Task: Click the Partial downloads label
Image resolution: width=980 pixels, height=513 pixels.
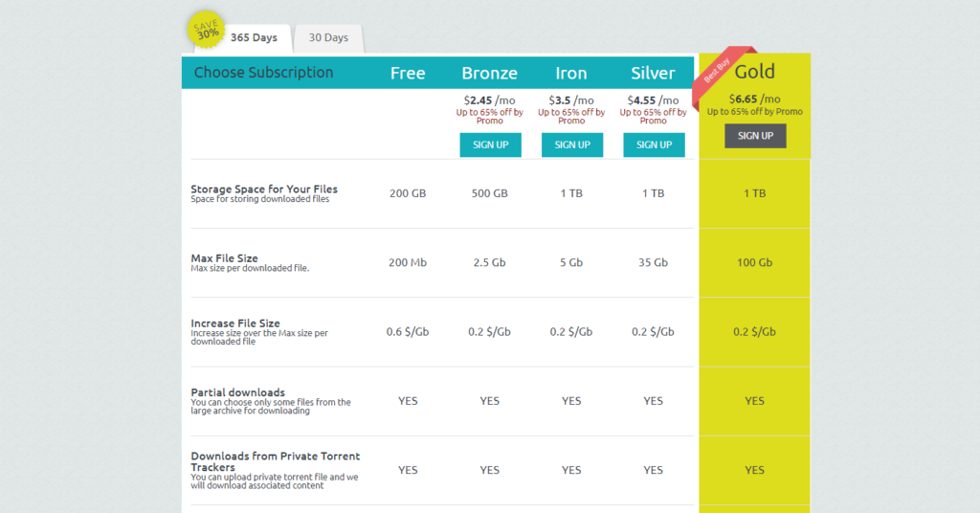Action: click(x=237, y=392)
